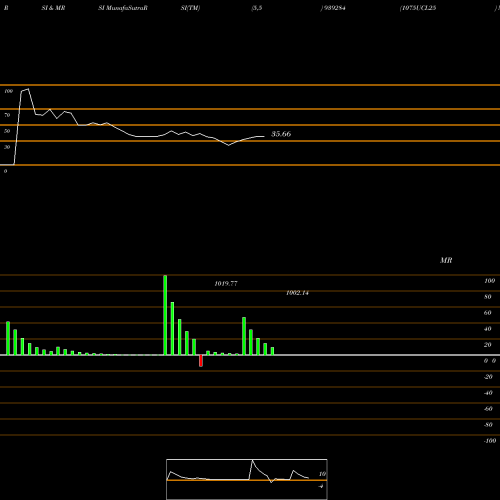
Task: Click the 50 level label on RSI axis
Action: [7, 131]
